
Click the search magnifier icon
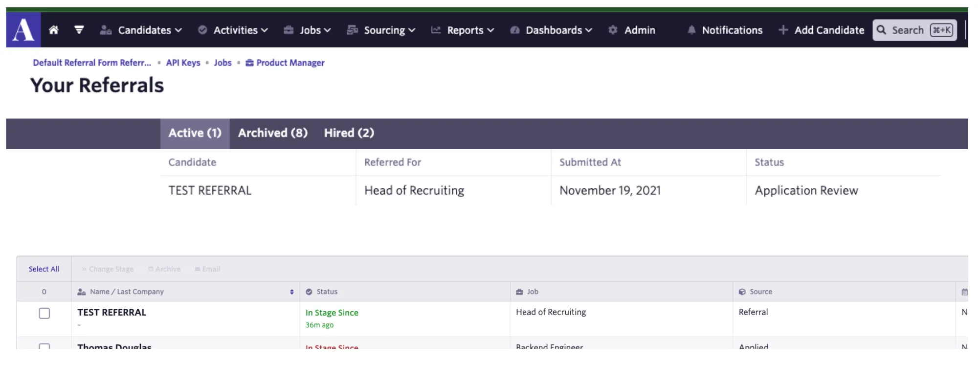pyautogui.click(x=882, y=30)
